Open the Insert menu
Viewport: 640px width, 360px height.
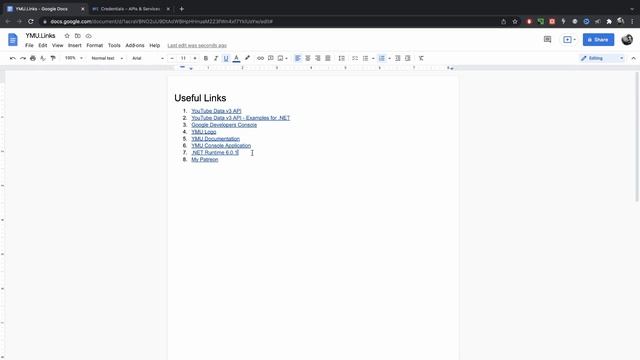75,45
